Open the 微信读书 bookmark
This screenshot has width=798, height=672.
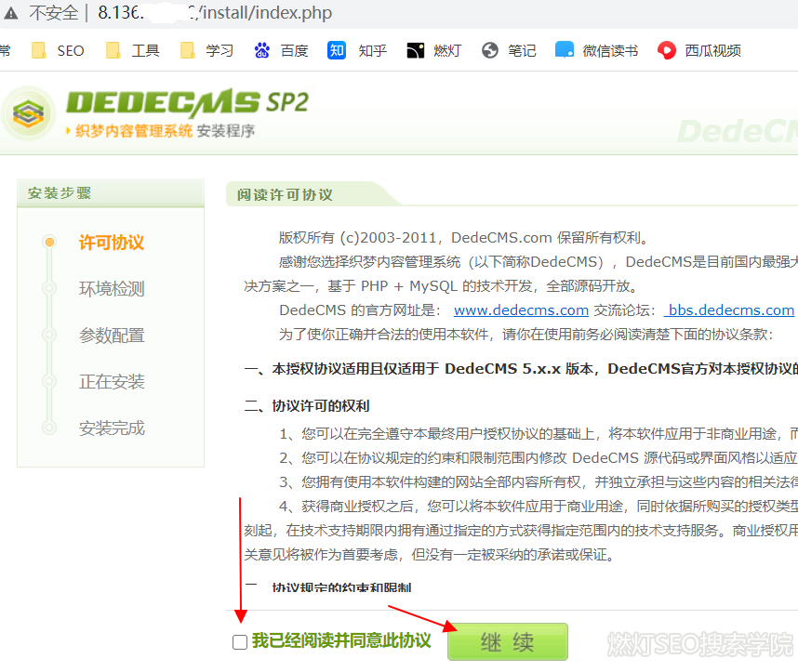pyautogui.click(x=597, y=50)
